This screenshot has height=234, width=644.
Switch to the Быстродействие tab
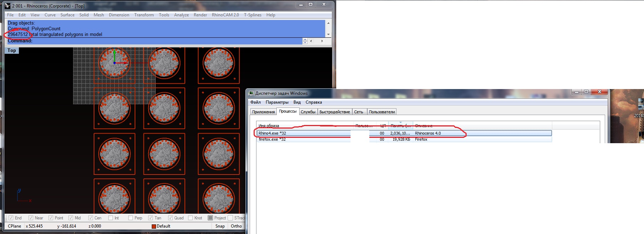click(x=334, y=112)
